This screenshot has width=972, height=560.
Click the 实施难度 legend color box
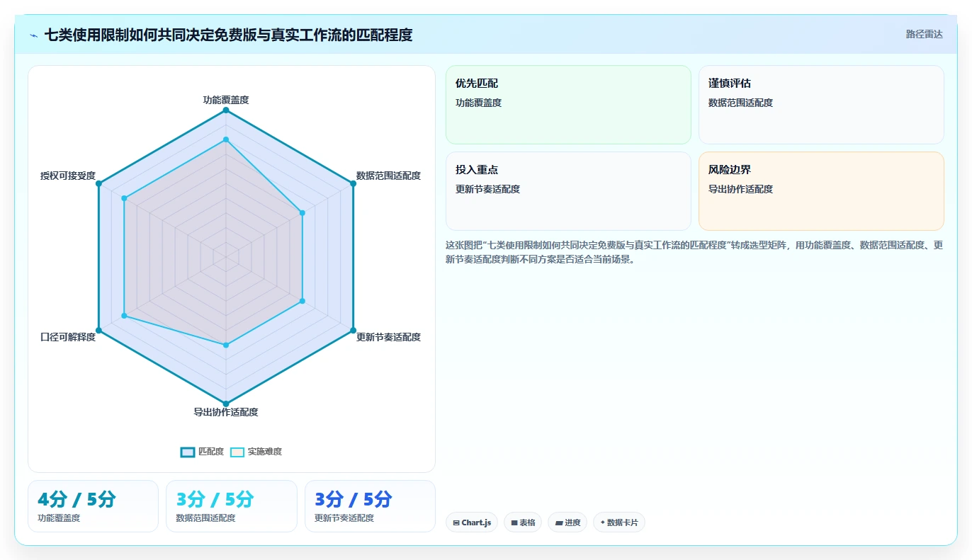click(x=237, y=452)
